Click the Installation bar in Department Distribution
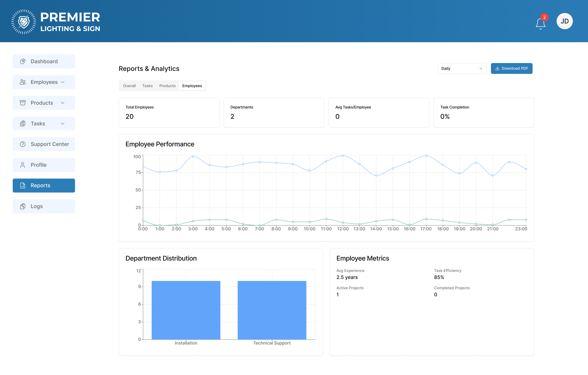The image size is (588, 375). pos(186,310)
